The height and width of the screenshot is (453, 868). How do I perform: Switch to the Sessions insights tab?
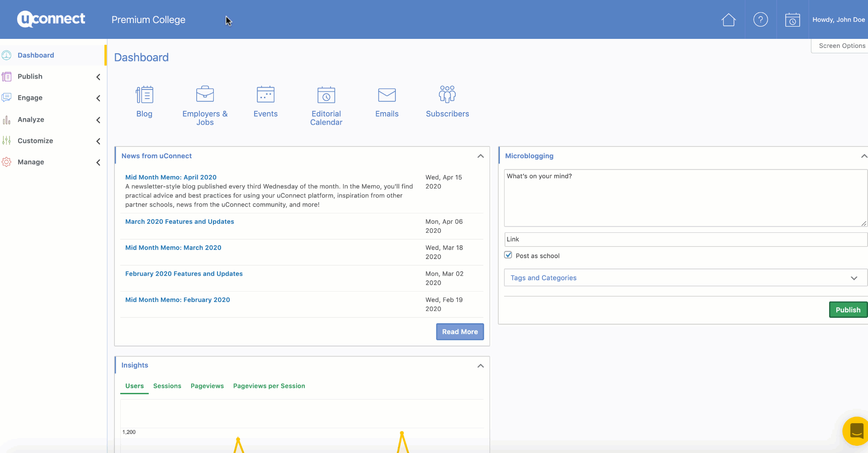click(x=167, y=386)
